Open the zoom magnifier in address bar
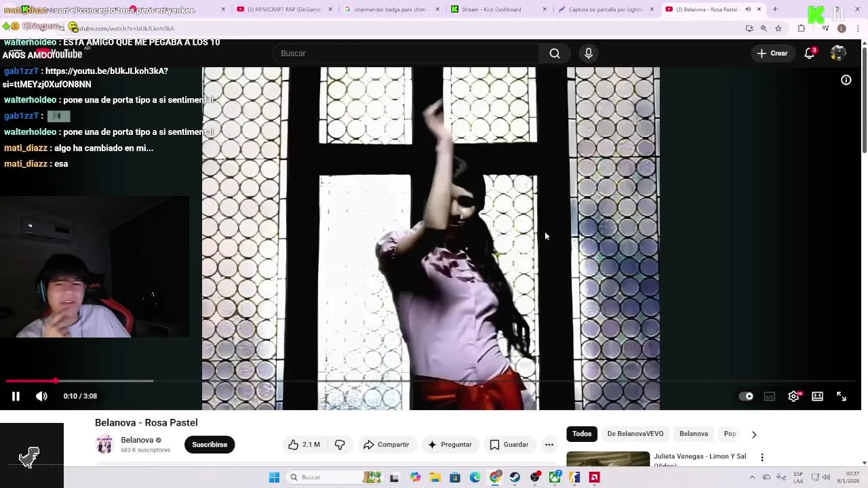The image size is (868, 488). click(x=764, y=28)
